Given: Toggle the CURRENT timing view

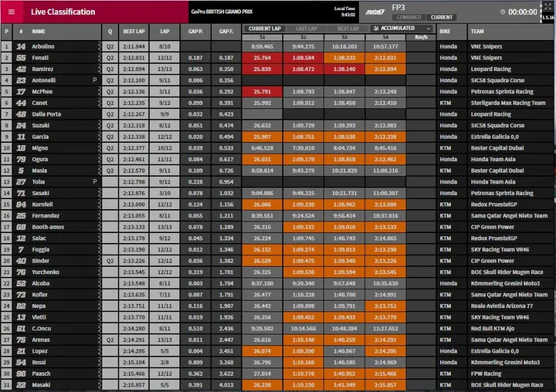Looking at the screenshot, I should [442, 18].
